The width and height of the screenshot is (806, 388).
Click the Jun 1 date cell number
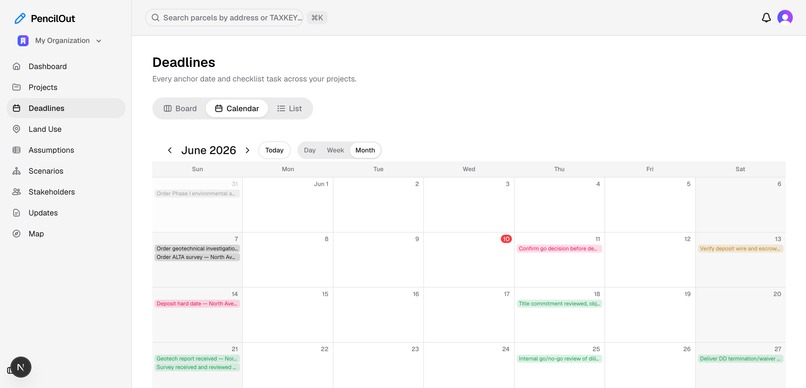[321, 184]
